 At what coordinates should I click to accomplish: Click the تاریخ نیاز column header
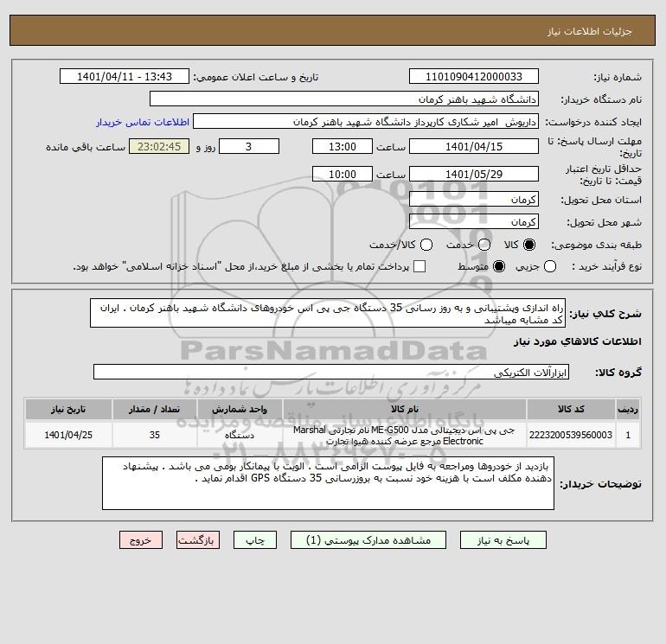tap(68, 409)
